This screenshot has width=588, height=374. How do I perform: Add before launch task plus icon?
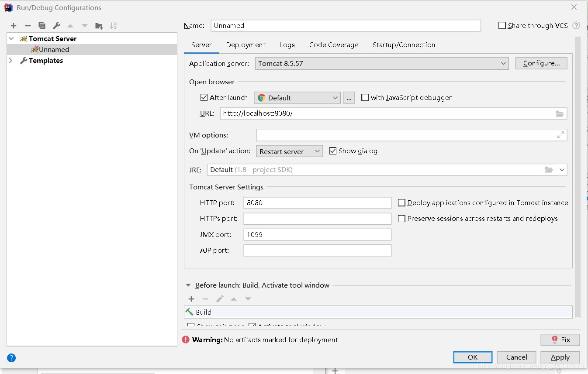191,299
